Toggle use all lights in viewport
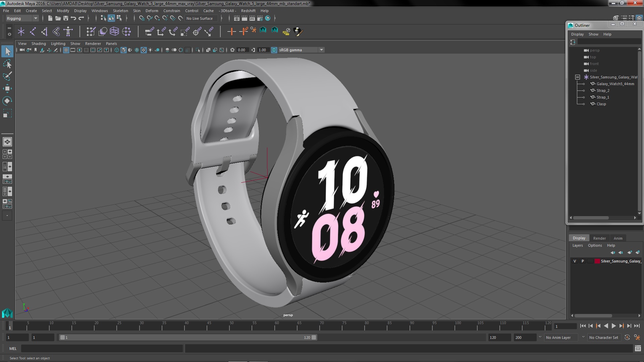Screen dimensions: 644x362 click(150, 50)
